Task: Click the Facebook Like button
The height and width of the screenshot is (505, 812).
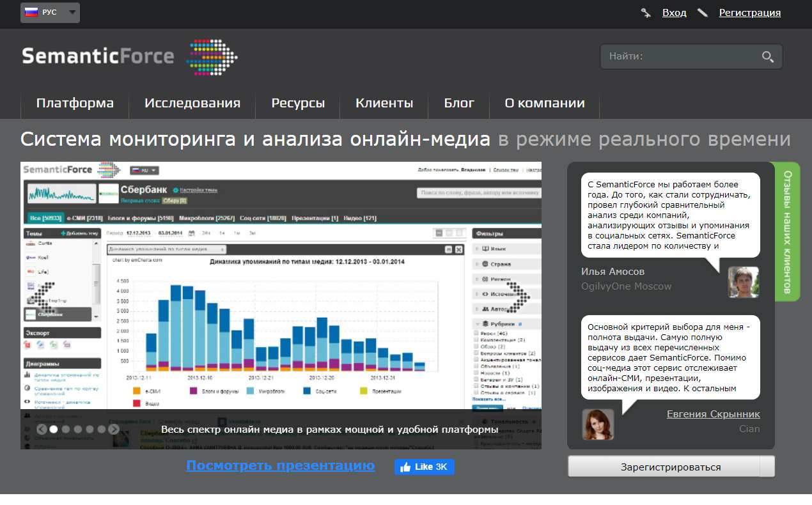Action: click(x=425, y=467)
